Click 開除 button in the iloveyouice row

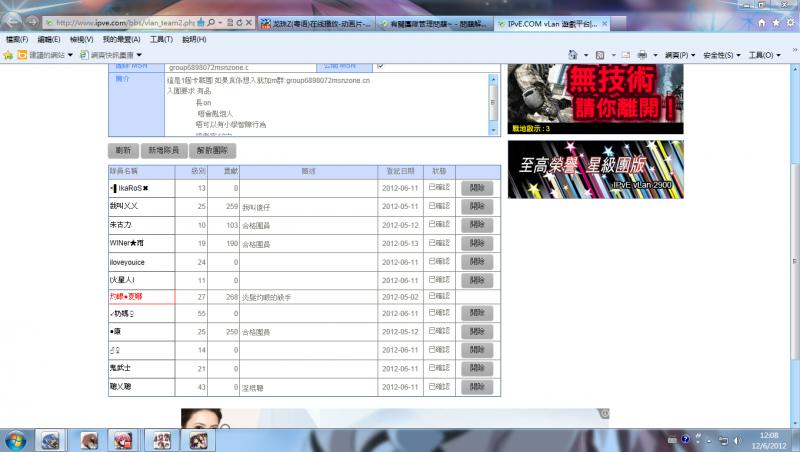(x=477, y=262)
